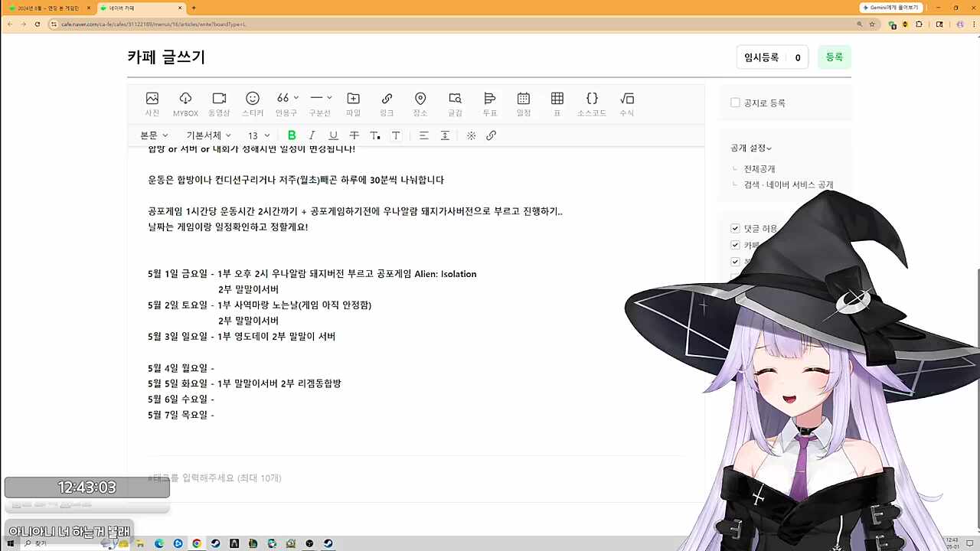The width and height of the screenshot is (980, 551).
Task: Collapse the 공개 설정 section
Action: (x=751, y=148)
